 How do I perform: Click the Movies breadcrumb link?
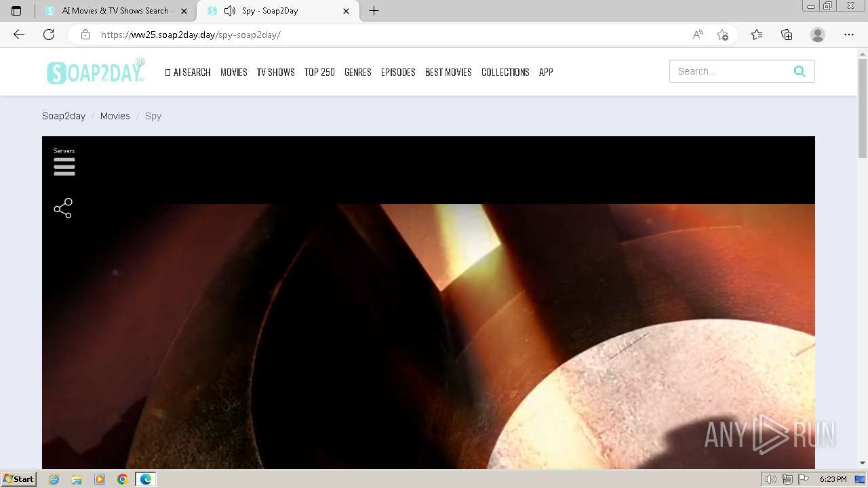(115, 116)
